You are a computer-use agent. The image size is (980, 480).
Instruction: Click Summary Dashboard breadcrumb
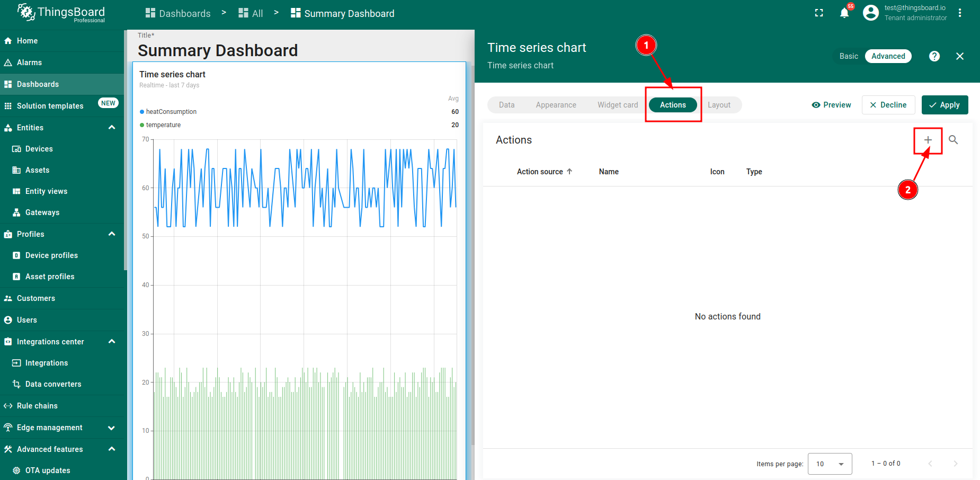pyautogui.click(x=342, y=13)
